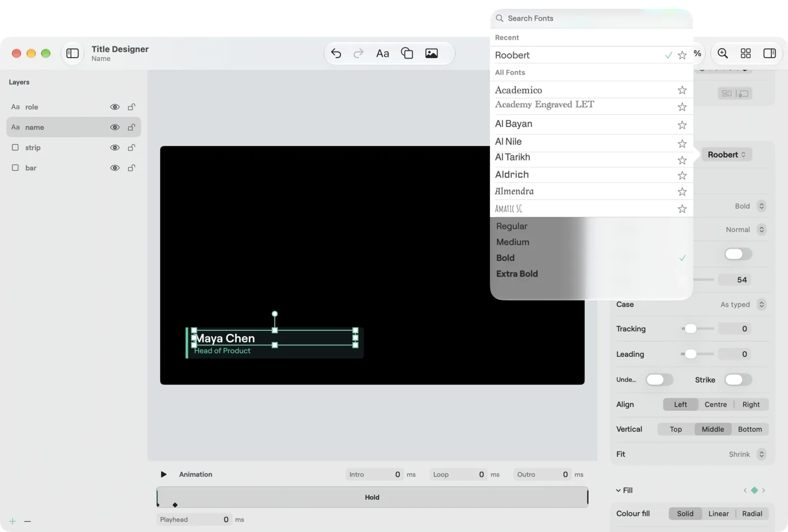Image resolution: width=788 pixels, height=532 pixels.
Task: Star the Amatic SC font
Action: pos(682,209)
